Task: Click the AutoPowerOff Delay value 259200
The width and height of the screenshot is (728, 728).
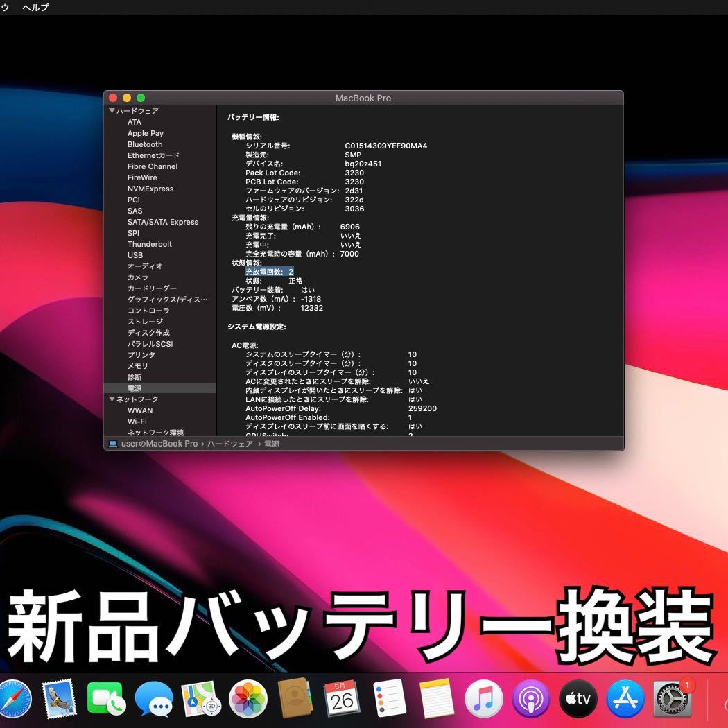Action: tap(422, 408)
